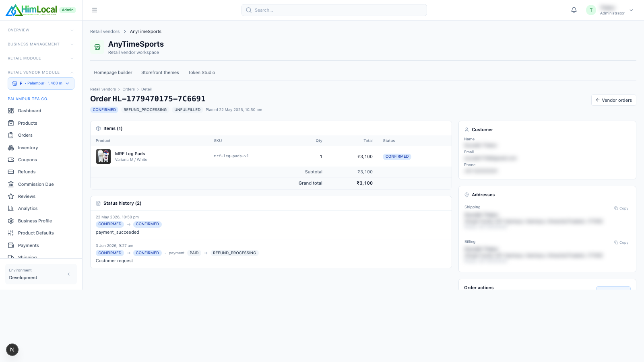
Task: Toggle the hamburger sidebar menu icon
Action: pos(95,10)
